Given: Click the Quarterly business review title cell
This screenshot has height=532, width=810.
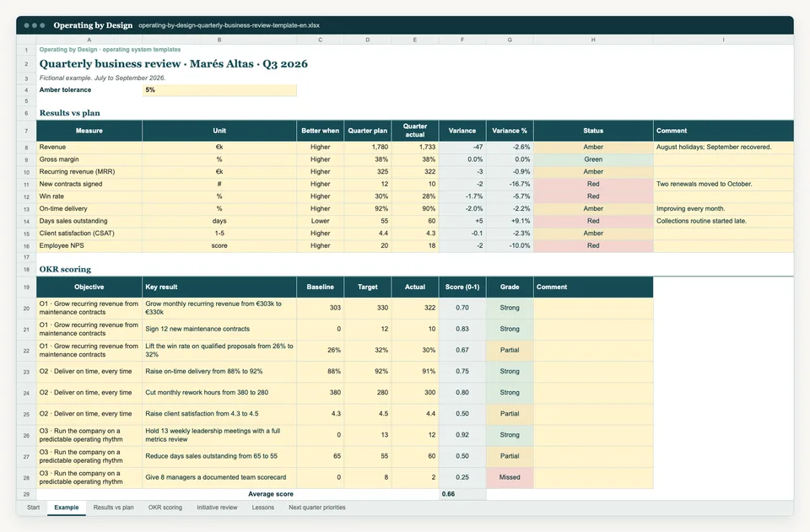Looking at the screenshot, I should point(174,64).
